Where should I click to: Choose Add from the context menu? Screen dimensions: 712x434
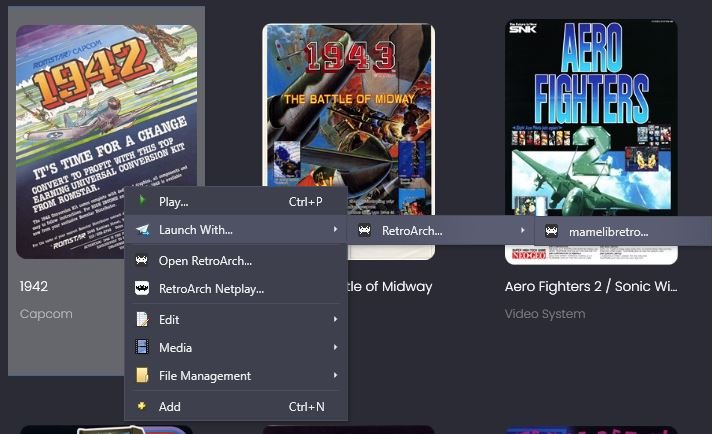(236, 407)
